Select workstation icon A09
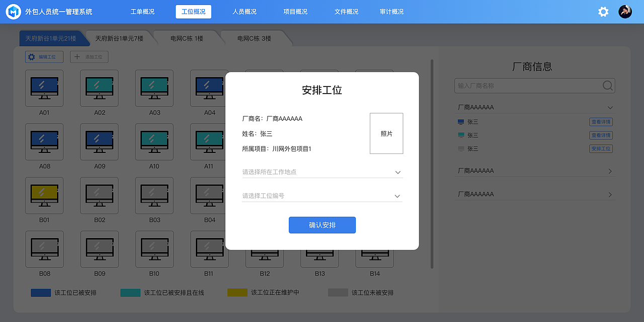Viewport: 644px width, 322px height. pos(99,141)
